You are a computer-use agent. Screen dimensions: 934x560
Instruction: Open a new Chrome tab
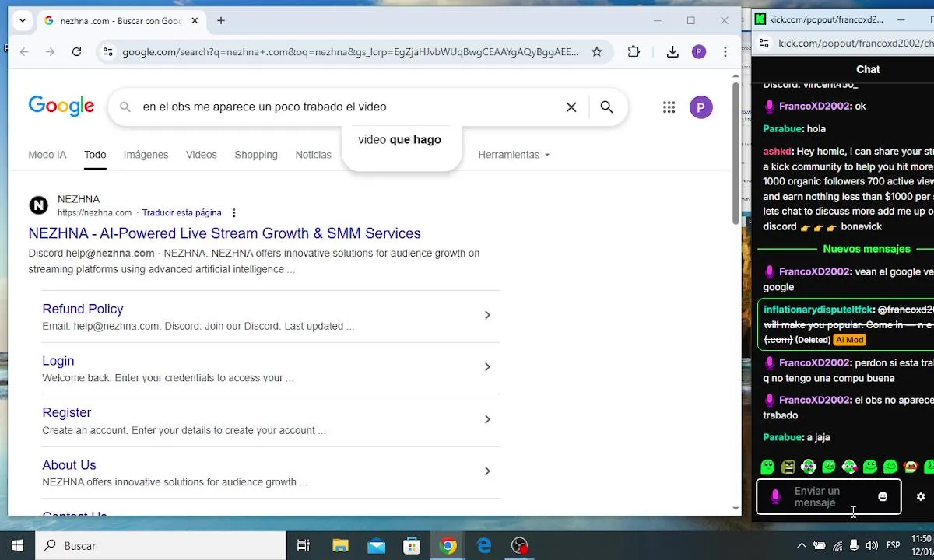[x=221, y=21]
